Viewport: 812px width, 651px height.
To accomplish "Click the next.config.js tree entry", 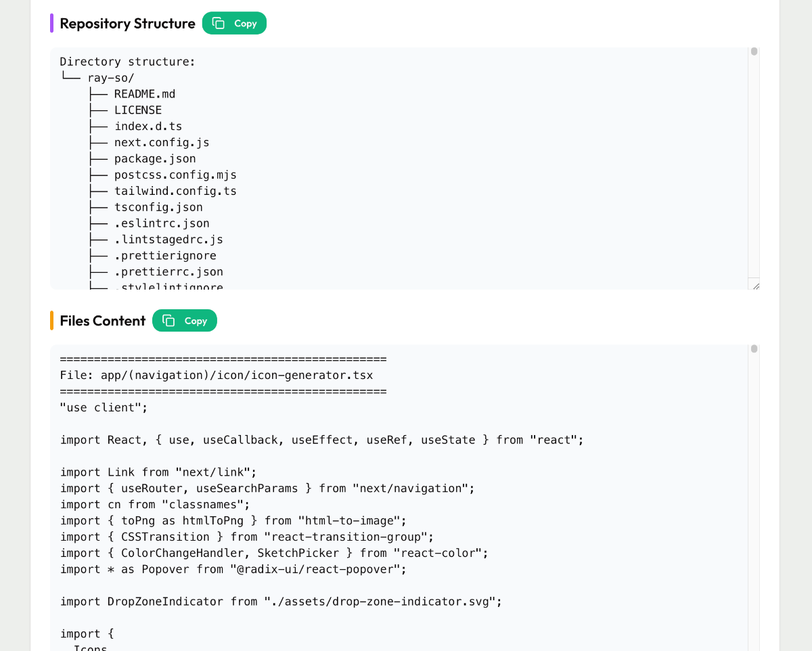I will click(x=162, y=143).
